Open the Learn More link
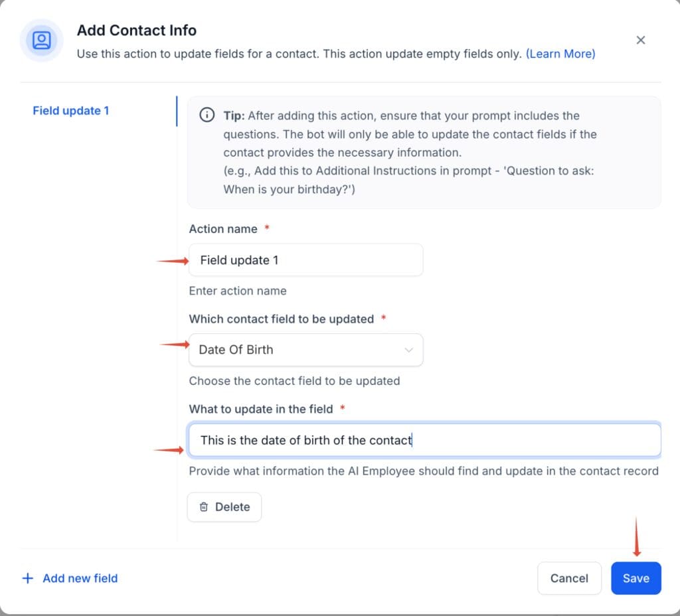This screenshot has width=680, height=616. 560,54
